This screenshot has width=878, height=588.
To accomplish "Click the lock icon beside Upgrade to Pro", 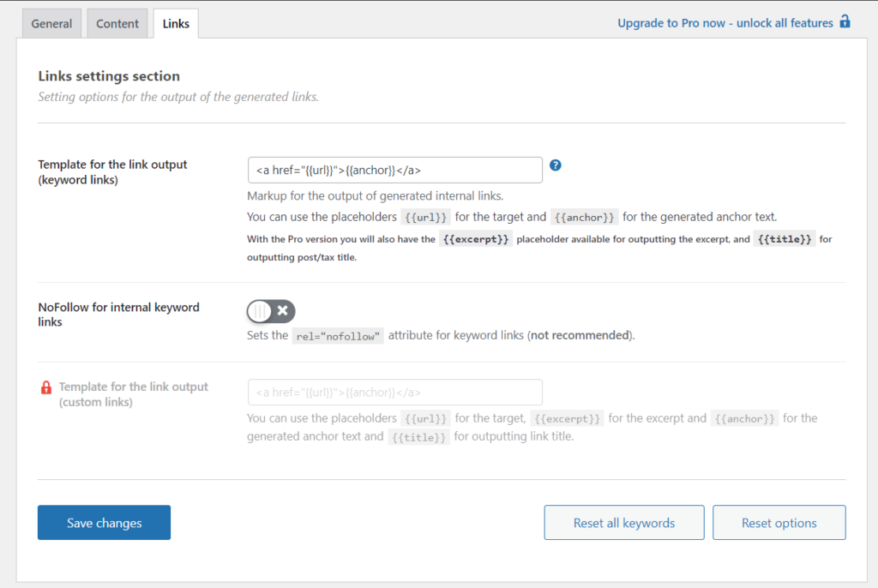I will point(845,22).
